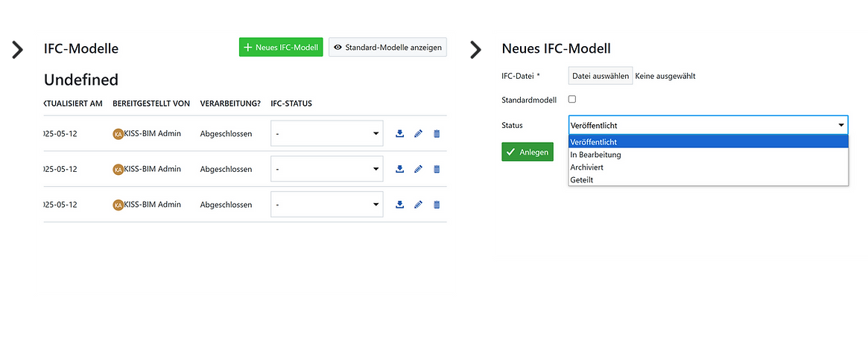Image resolution: width=868 pixels, height=358 pixels.
Task: Click the Undefined heading
Action: [80, 80]
